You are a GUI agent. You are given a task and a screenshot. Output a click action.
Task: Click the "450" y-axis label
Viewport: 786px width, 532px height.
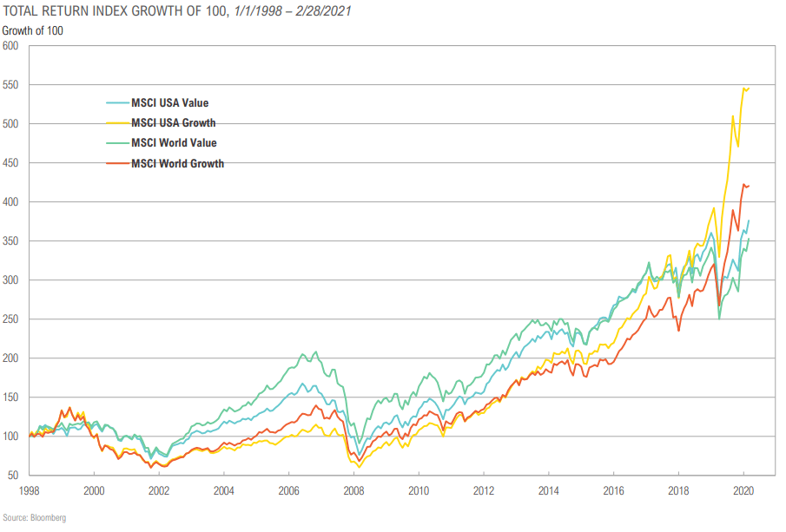[x=10, y=163]
